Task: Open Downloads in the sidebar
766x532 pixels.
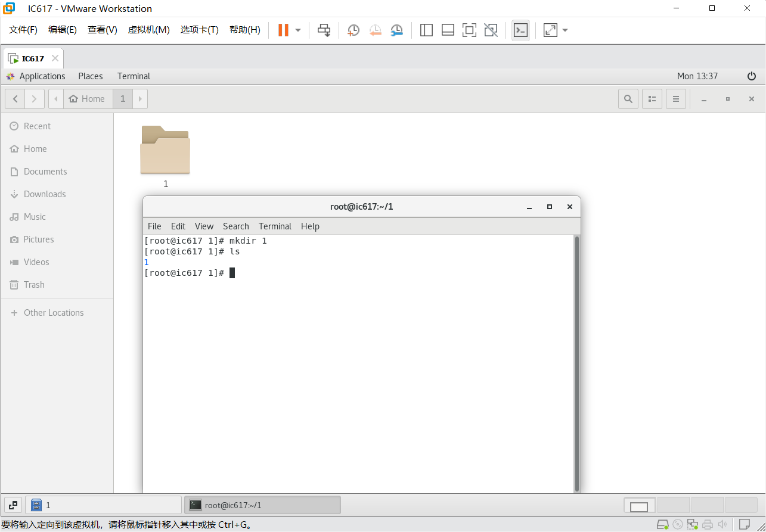Action: 57,194
